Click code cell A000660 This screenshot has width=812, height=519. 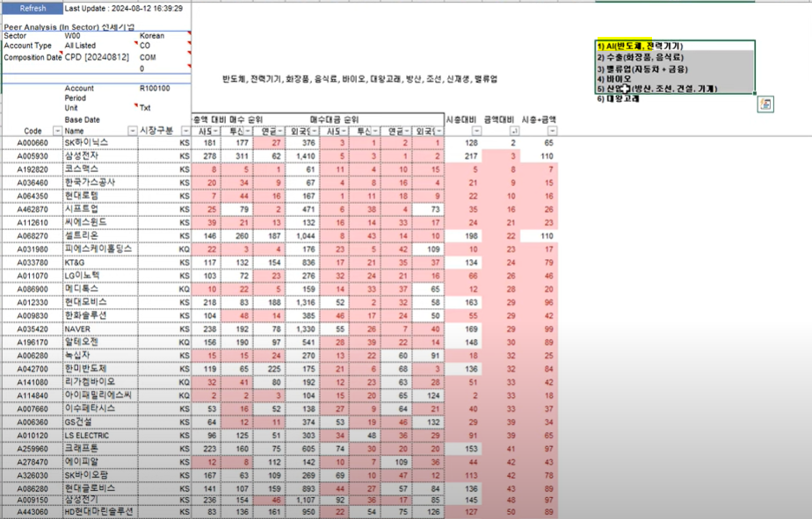click(x=33, y=143)
